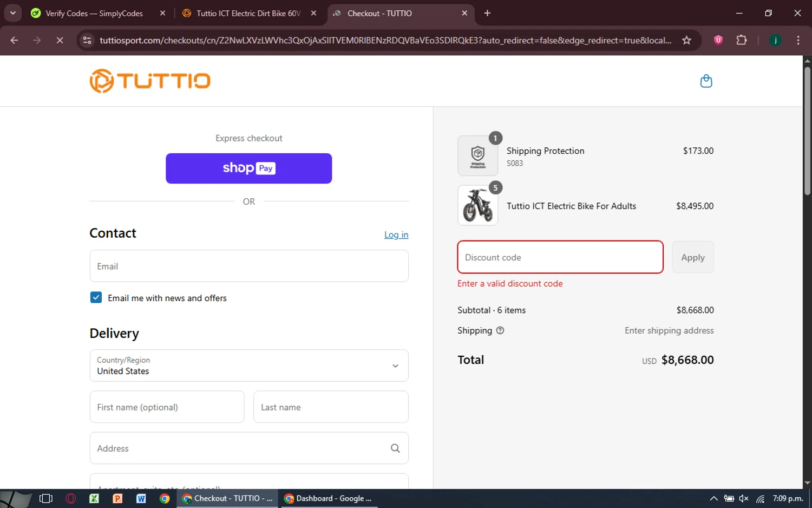Launch Opera from the taskbar
This screenshot has width=812, height=508.
pyautogui.click(x=70, y=498)
